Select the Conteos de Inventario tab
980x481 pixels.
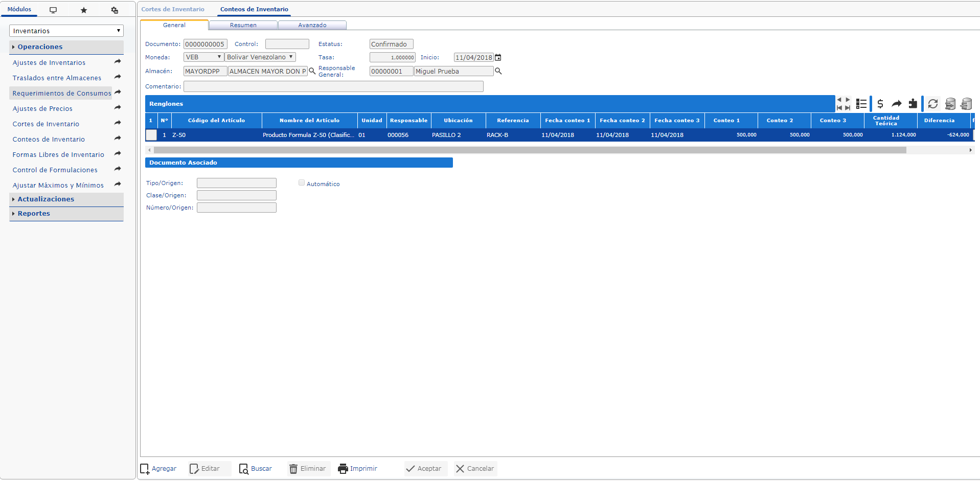click(254, 9)
